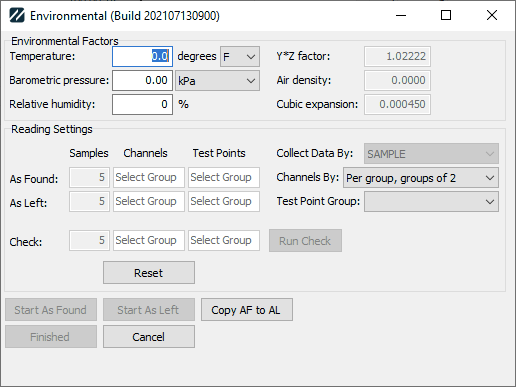
Task: Click the Environmental app icon in title bar
Action: pos(17,15)
